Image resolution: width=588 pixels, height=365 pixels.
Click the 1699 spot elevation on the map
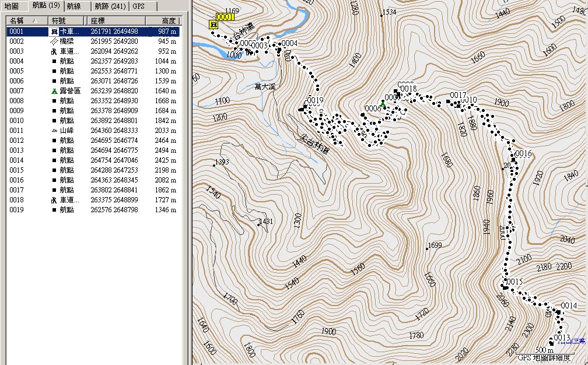435,245
